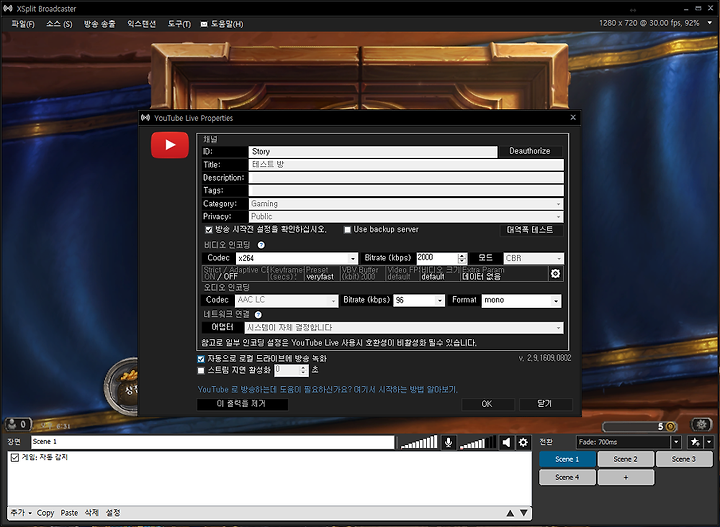Image resolution: width=720 pixels, height=527 pixels.
Task: Switch to Scene 3
Action: [684, 460]
